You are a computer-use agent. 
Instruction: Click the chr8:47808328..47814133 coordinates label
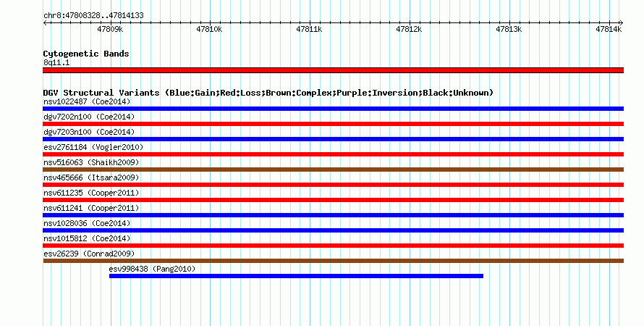93,16
